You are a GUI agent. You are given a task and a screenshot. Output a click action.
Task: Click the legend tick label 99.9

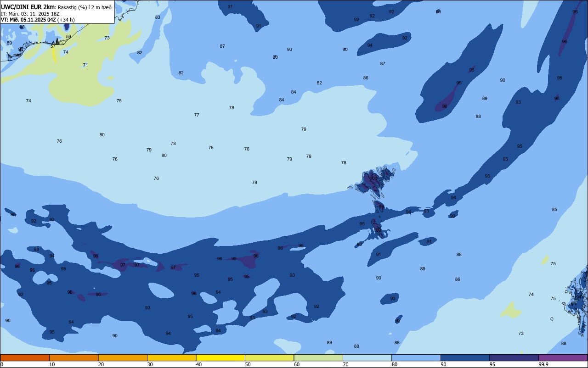pos(543,364)
